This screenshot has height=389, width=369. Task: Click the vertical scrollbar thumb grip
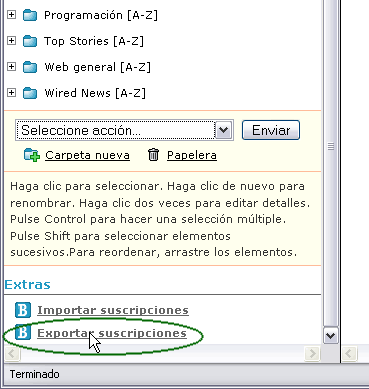coord(331,146)
